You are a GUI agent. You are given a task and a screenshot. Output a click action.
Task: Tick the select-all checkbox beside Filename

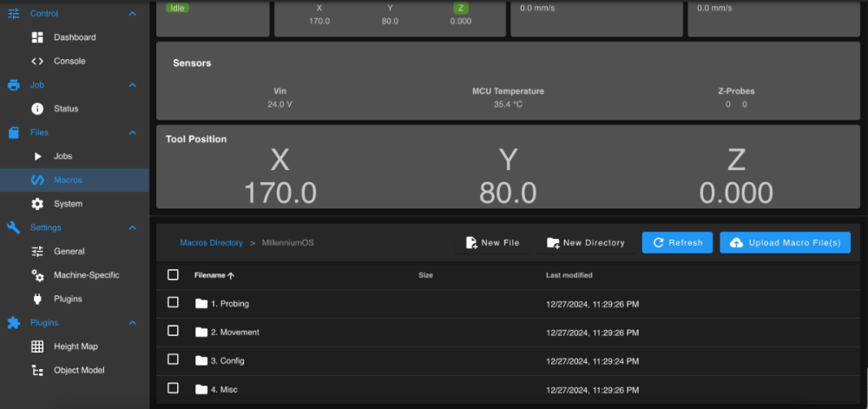[x=173, y=274]
